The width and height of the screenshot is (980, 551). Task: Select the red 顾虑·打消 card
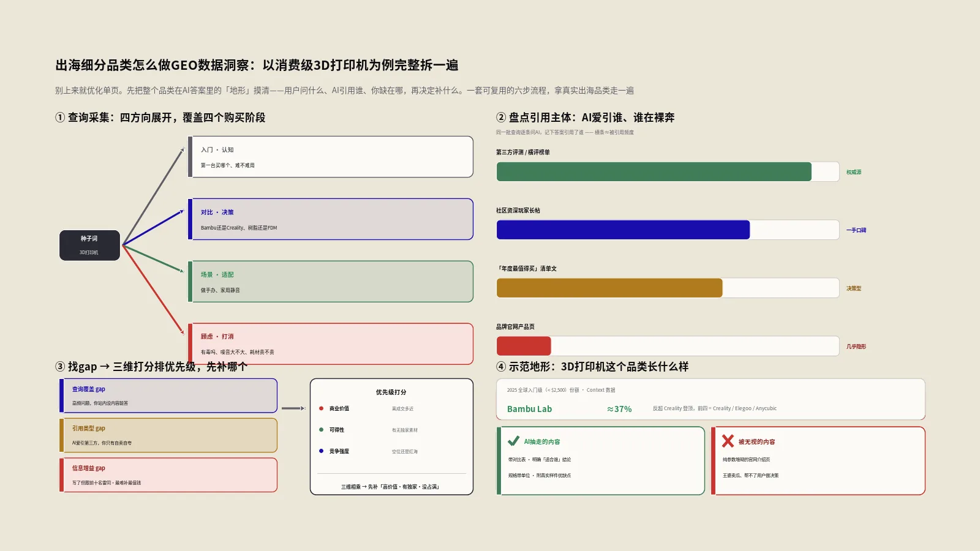click(331, 344)
